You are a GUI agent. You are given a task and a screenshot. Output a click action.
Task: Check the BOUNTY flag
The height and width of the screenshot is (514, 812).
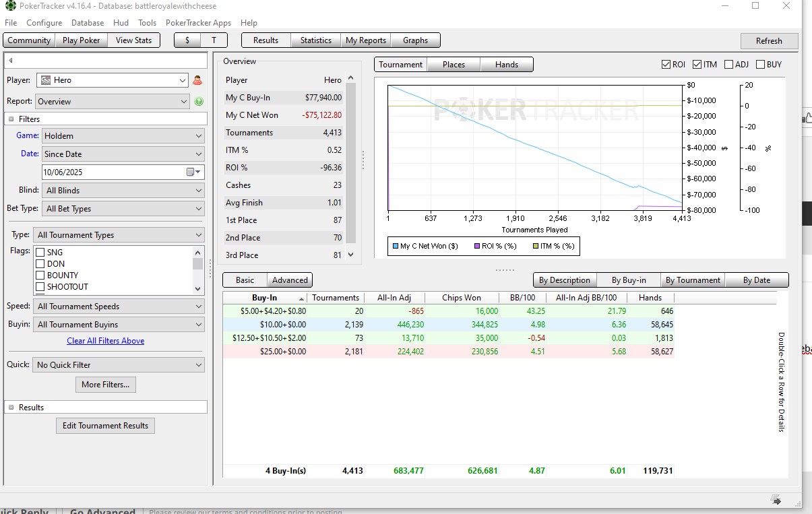point(40,276)
